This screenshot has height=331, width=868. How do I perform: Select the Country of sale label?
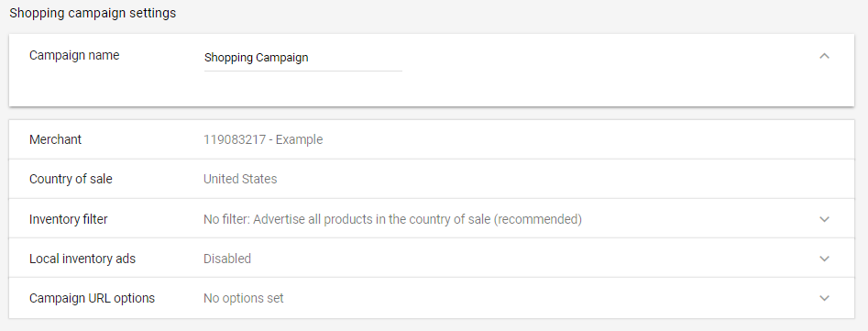pos(71,180)
